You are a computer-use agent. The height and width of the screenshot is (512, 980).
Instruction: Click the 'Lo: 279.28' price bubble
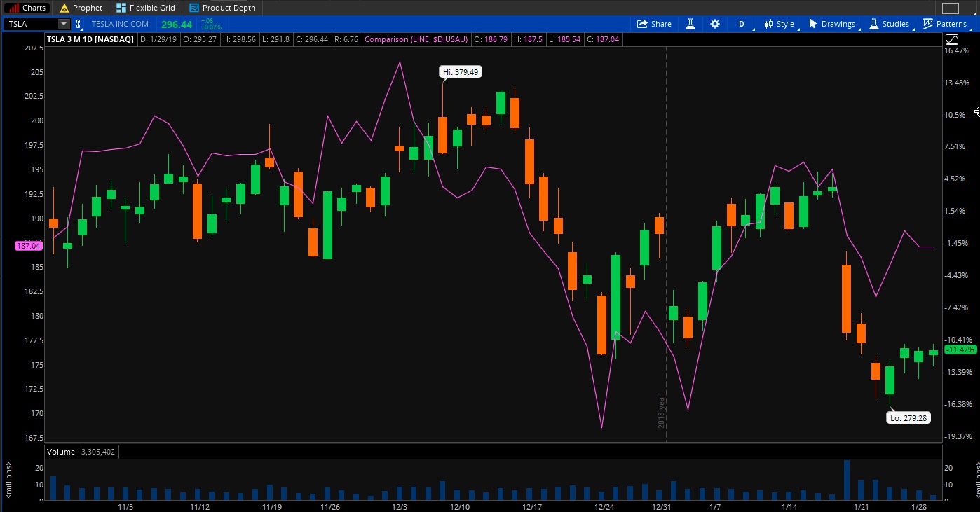point(908,418)
